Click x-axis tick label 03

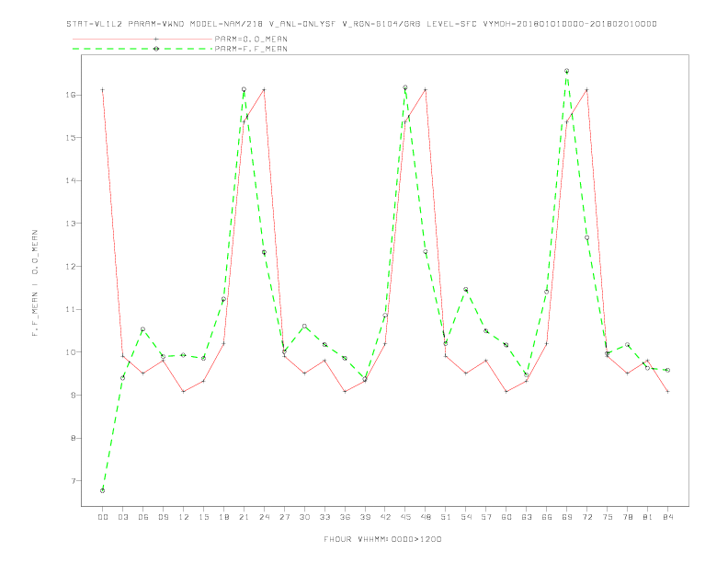[x=122, y=517]
